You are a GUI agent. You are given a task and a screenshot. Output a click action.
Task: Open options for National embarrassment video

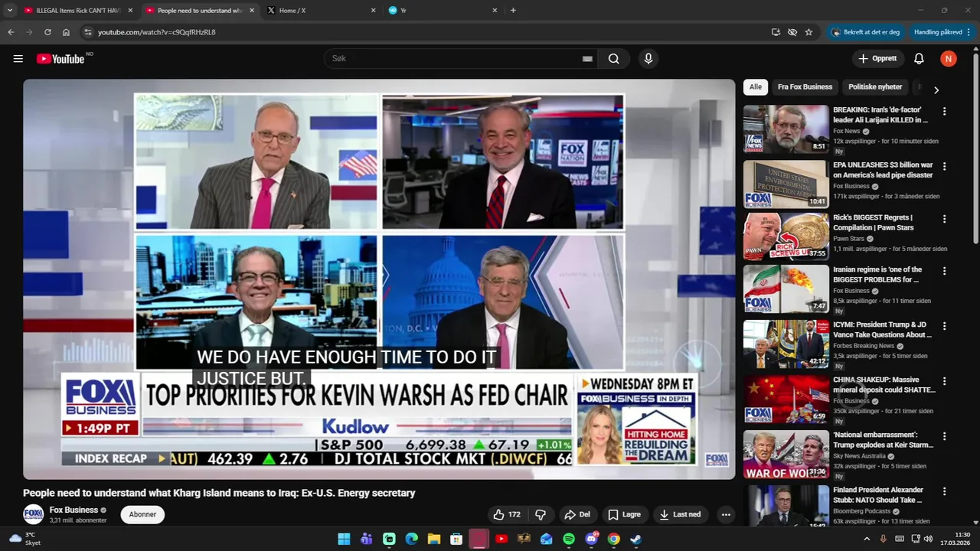[x=944, y=436]
